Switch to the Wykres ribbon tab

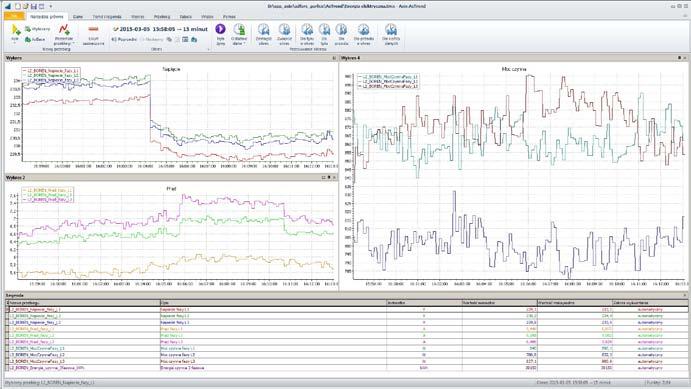(137, 17)
